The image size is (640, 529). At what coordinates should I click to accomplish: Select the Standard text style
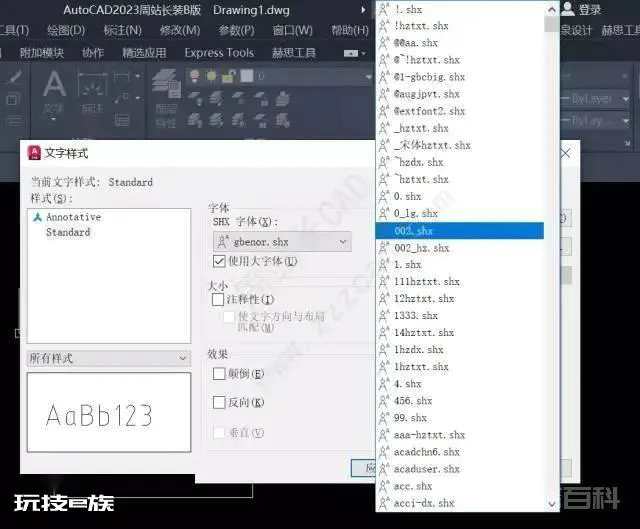pyautogui.click(x=68, y=232)
